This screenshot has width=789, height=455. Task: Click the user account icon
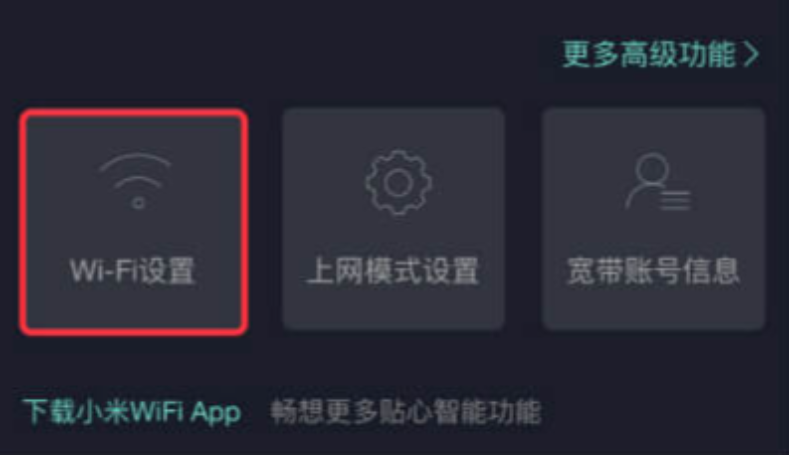658,182
